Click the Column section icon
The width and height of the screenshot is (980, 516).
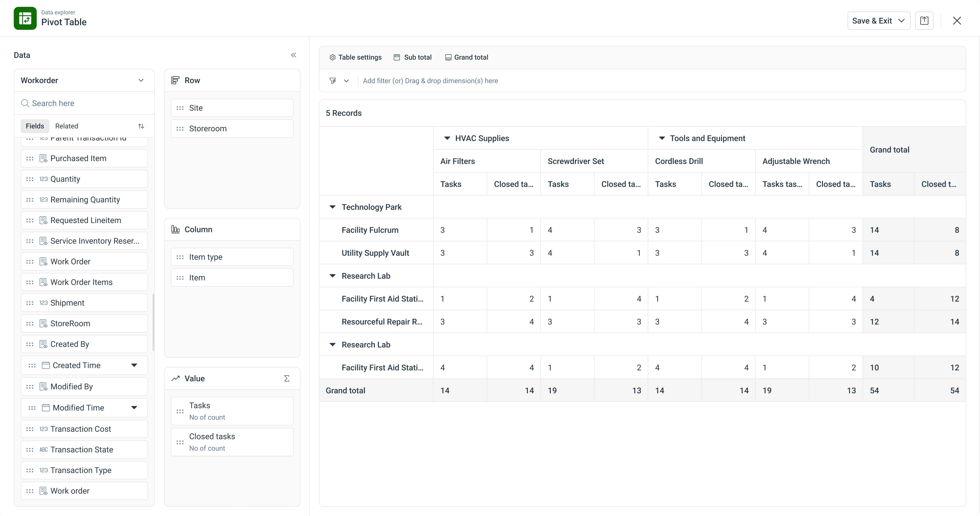175,229
